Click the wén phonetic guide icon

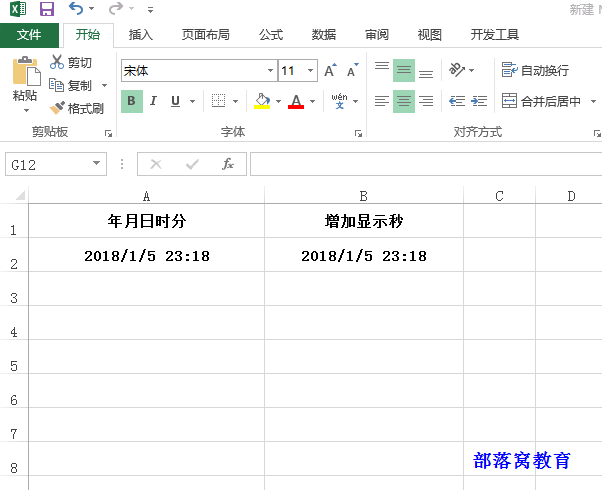tap(339, 101)
